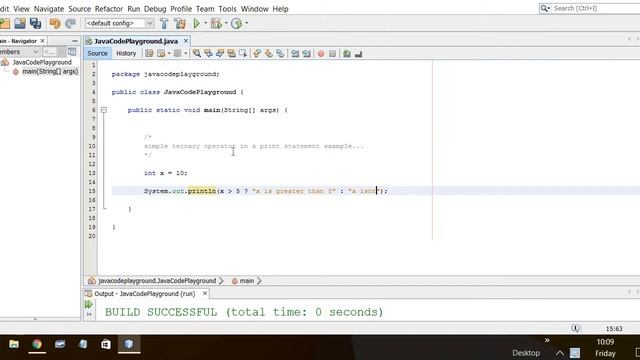Click Find Selection magnifier icon
Screen dimensions: 640x360
[197, 53]
